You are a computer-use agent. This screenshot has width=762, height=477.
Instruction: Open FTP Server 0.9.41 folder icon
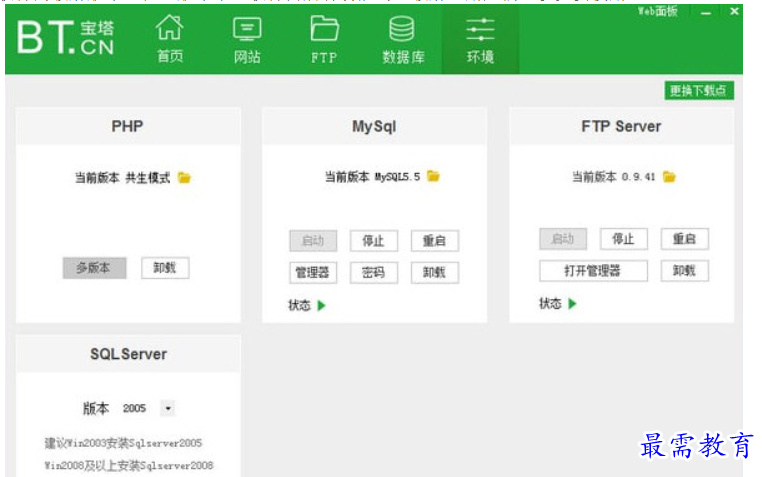tap(669, 176)
